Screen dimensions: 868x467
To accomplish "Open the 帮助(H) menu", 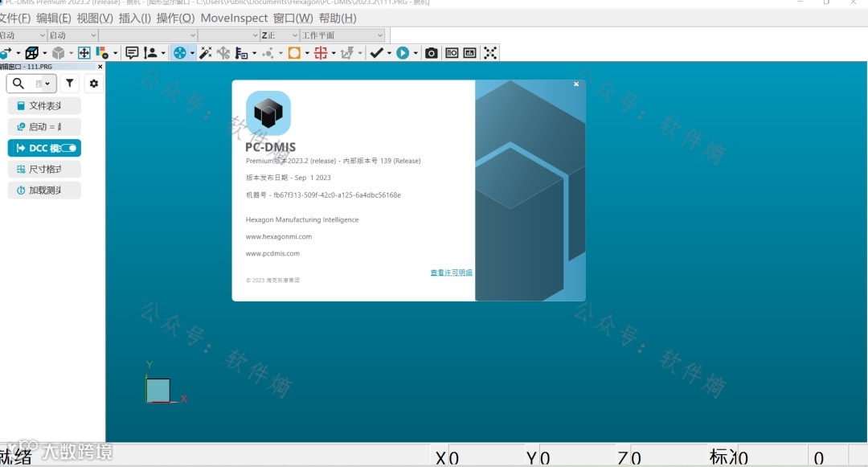I will [x=338, y=18].
